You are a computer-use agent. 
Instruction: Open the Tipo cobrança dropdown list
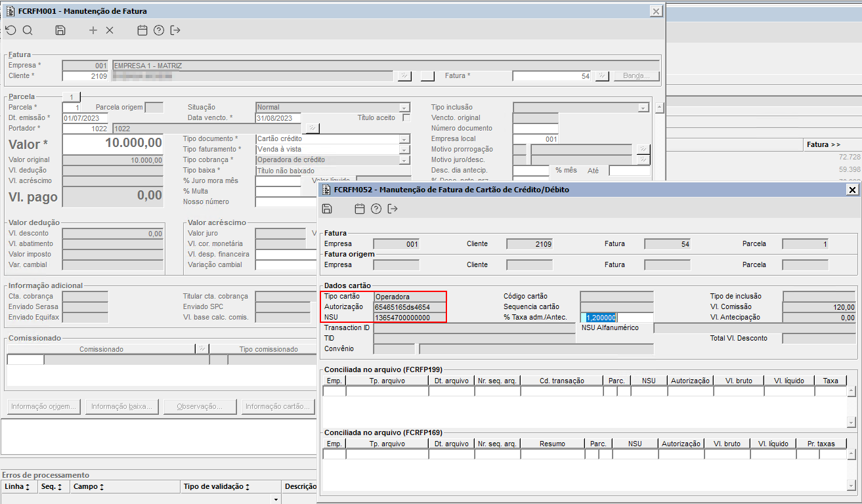404,160
